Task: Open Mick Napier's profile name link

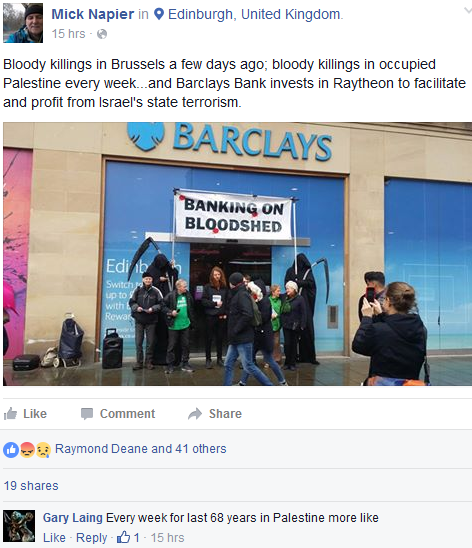Action: pyautogui.click(x=93, y=14)
